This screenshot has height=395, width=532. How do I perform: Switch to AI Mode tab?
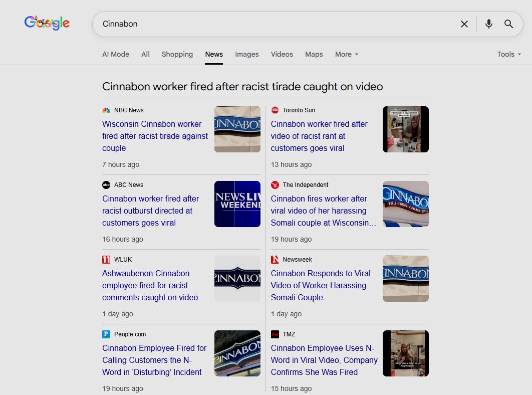[116, 54]
